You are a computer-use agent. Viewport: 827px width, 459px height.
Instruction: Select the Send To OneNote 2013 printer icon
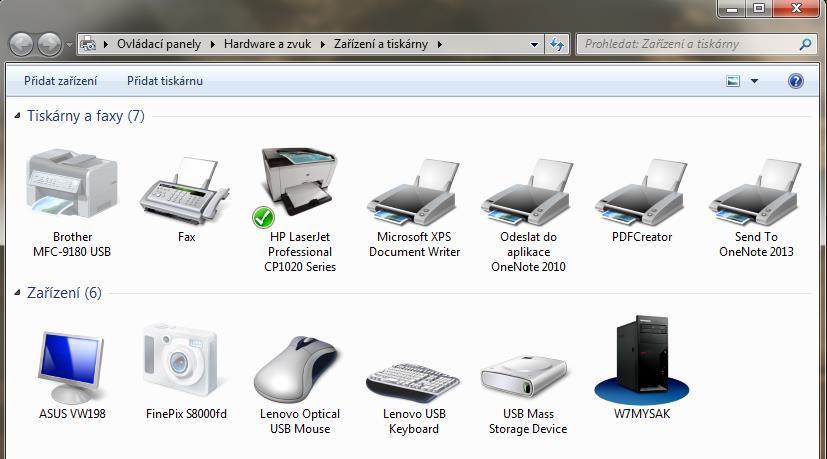(x=756, y=193)
